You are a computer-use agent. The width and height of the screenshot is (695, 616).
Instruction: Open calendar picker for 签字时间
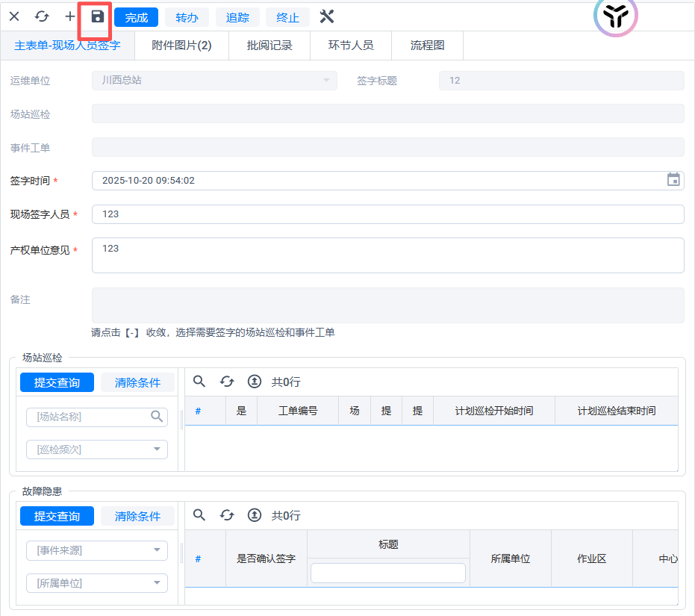(673, 180)
